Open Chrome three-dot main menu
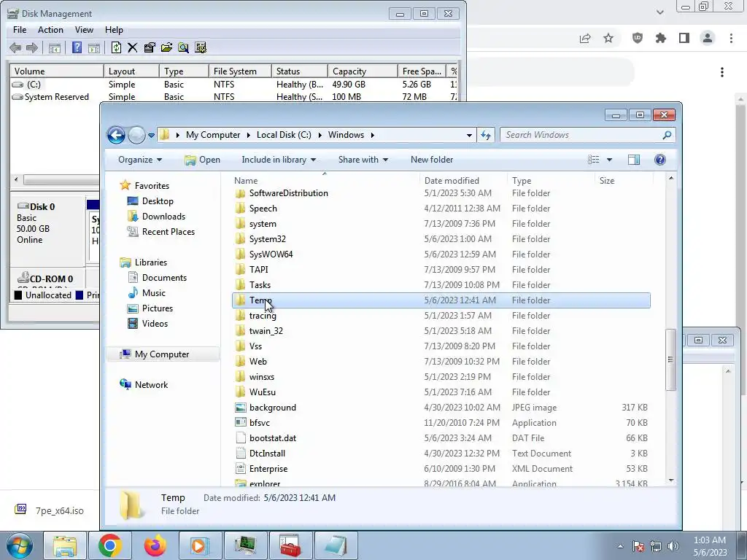The width and height of the screenshot is (747, 560). pyautogui.click(x=731, y=38)
